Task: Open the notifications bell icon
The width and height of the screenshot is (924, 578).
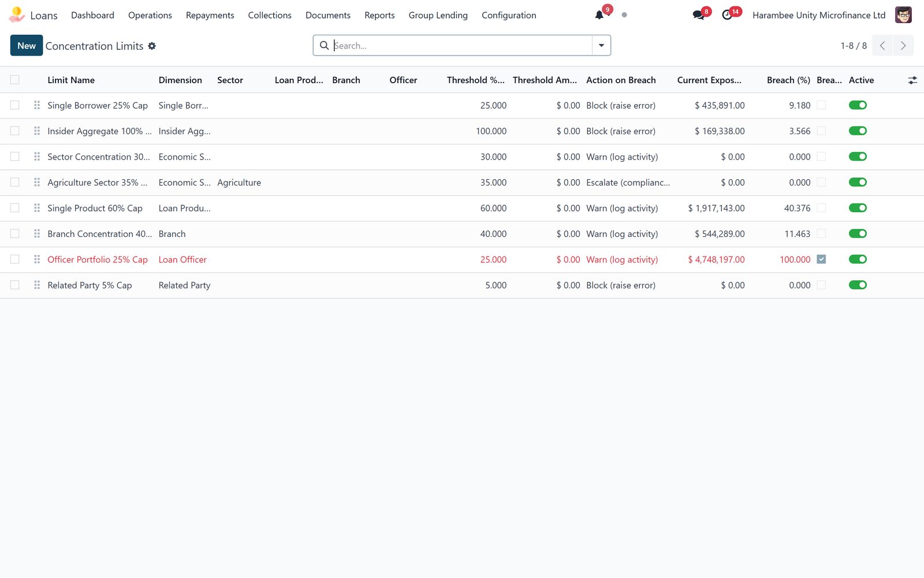Action: coord(599,15)
